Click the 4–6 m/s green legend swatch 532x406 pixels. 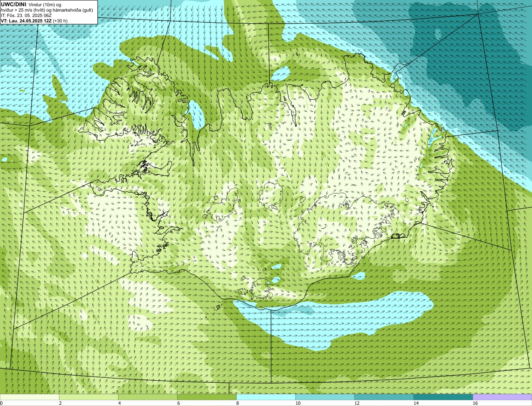(148, 397)
